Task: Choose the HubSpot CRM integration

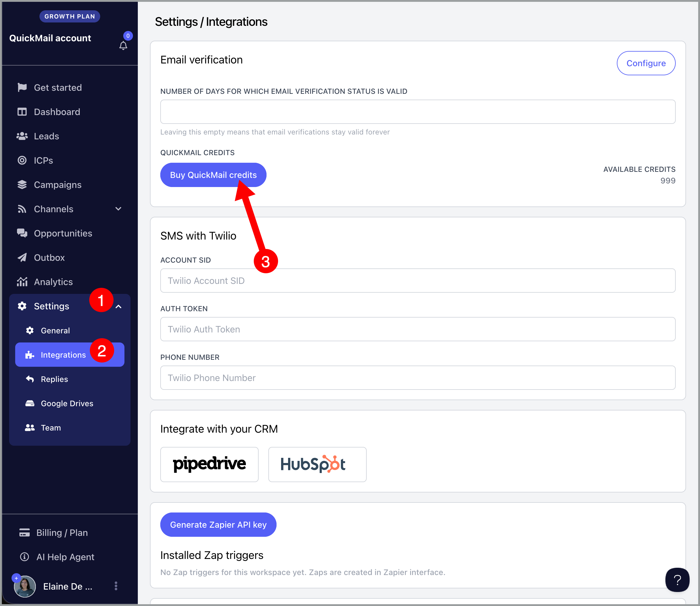Action: coord(318,464)
